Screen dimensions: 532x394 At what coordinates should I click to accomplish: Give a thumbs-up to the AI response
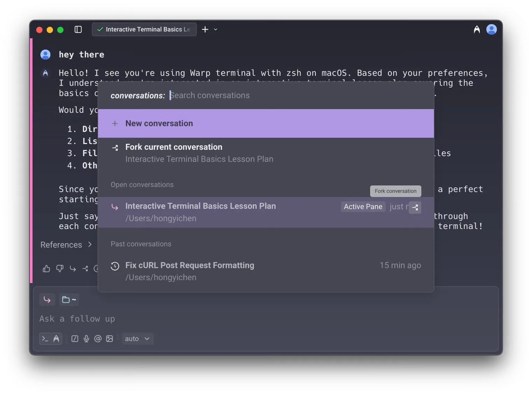point(46,269)
